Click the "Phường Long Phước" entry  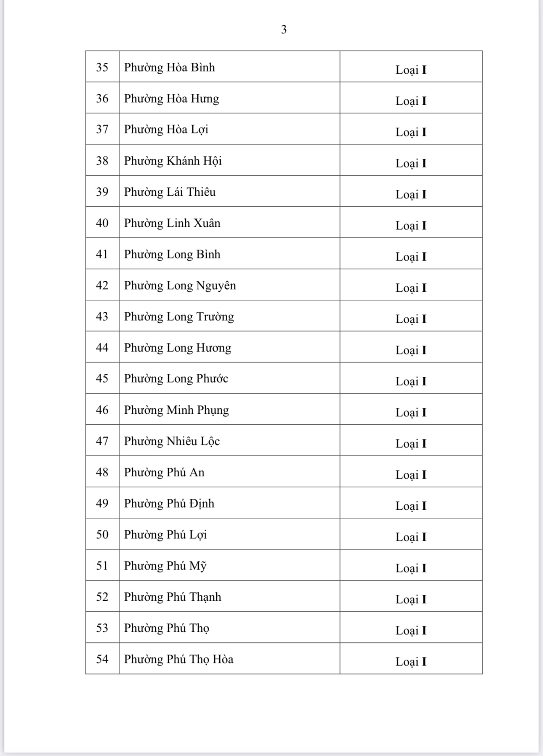(x=176, y=378)
